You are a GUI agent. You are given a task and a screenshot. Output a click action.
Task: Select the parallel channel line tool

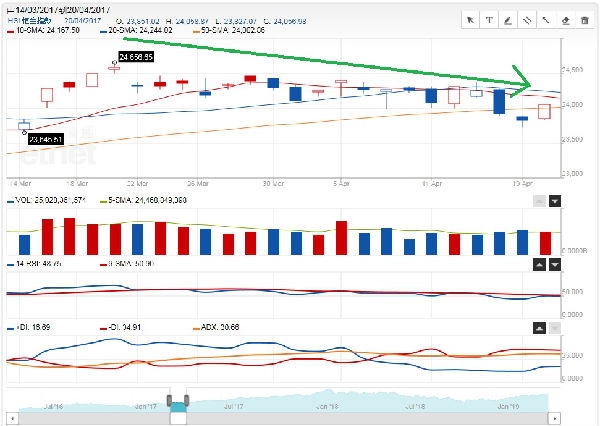pyautogui.click(x=526, y=19)
